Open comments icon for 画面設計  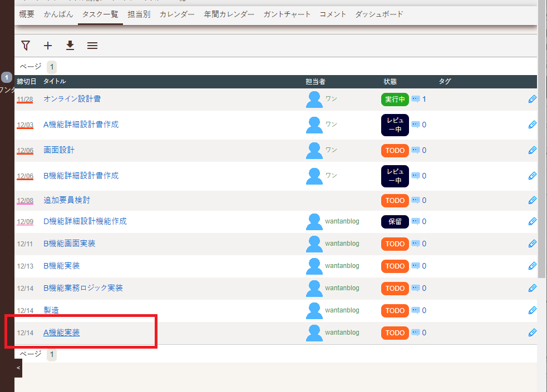coord(416,150)
